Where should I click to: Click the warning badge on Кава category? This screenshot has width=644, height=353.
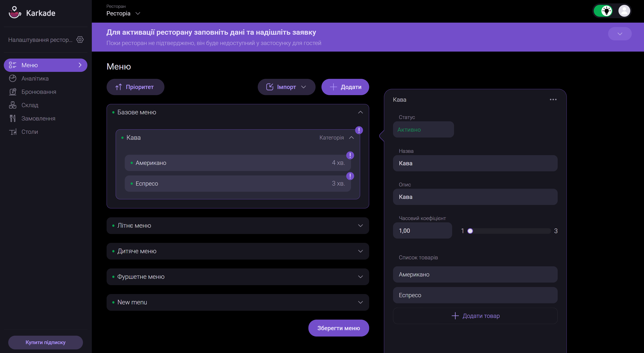(x=359, y=130)
